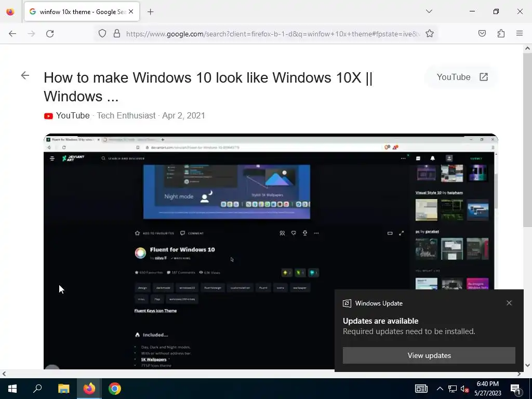Click Firefox taskbar icon
Viewport: 532px width, 399px height.
89,389
